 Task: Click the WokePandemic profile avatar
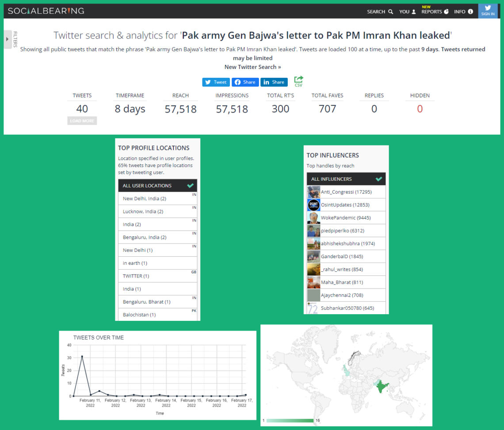click(x=313, y=218)
